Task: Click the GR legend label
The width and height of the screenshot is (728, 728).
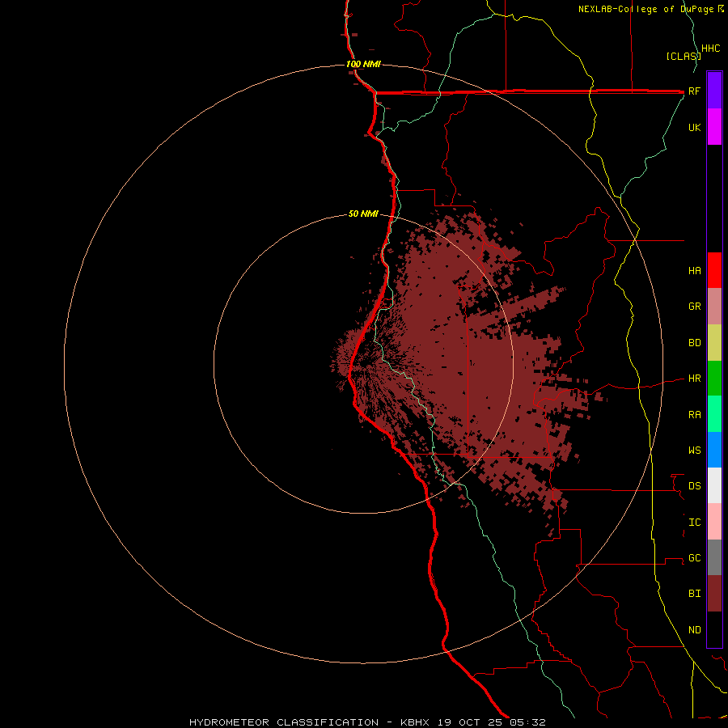Action: point(694,307)
